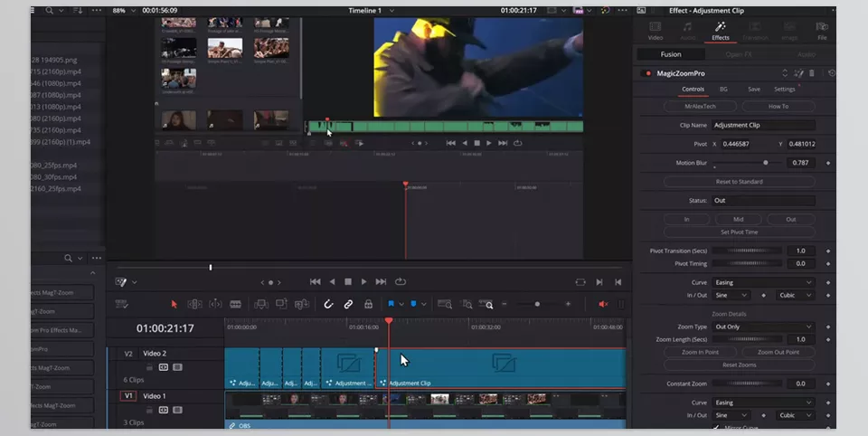868x436 pixels.
Task: Adjust the timeline zoom slider handle
Action: pos(537,304)
